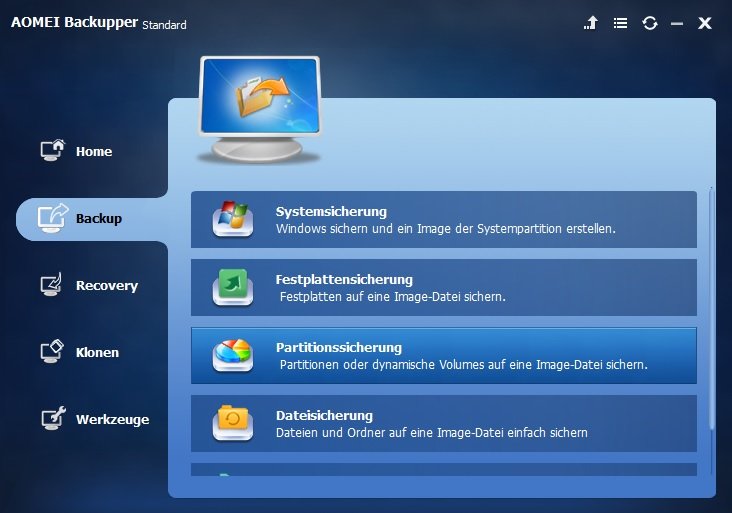Select the Backup tab label

[x=99, y=218]
